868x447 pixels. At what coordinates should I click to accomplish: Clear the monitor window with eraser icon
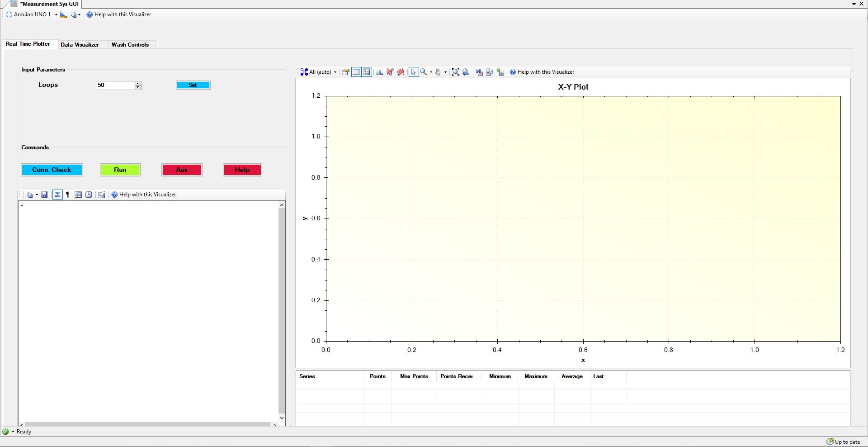point(102,195)
